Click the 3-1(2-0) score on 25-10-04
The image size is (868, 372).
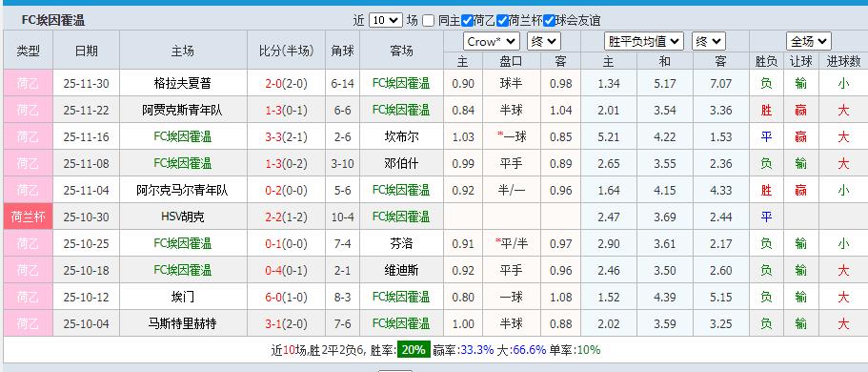pyautogui.click(x=286, y=323)
